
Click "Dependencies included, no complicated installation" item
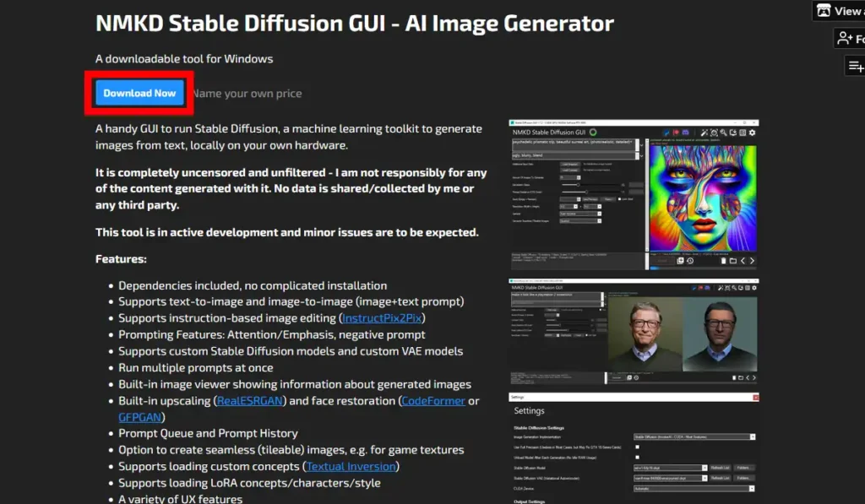(253, 285)
